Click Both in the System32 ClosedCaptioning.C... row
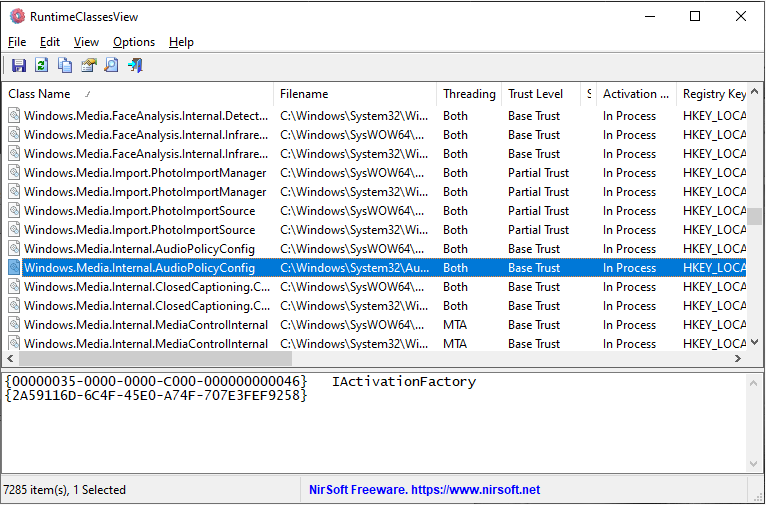 click(455, 306)
